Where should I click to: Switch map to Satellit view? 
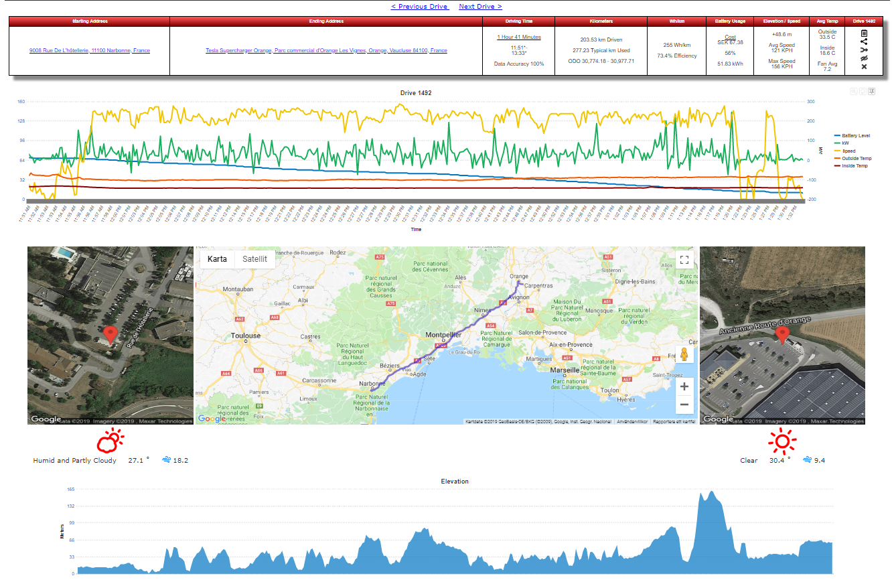(254, 259)
